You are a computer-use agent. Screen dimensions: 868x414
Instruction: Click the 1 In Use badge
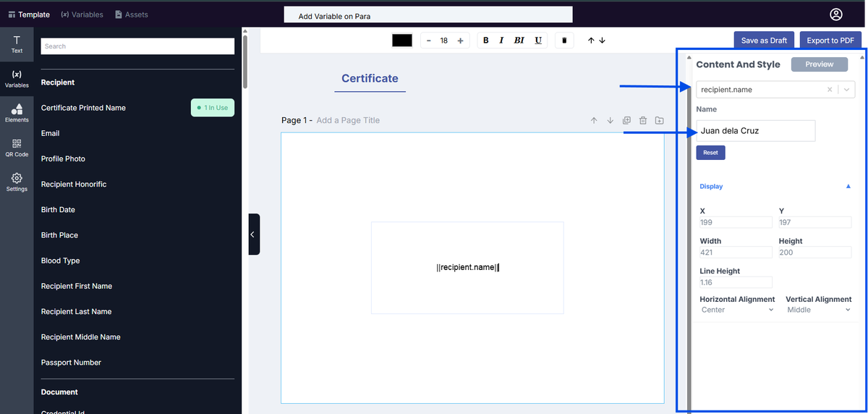pos(213,108)
